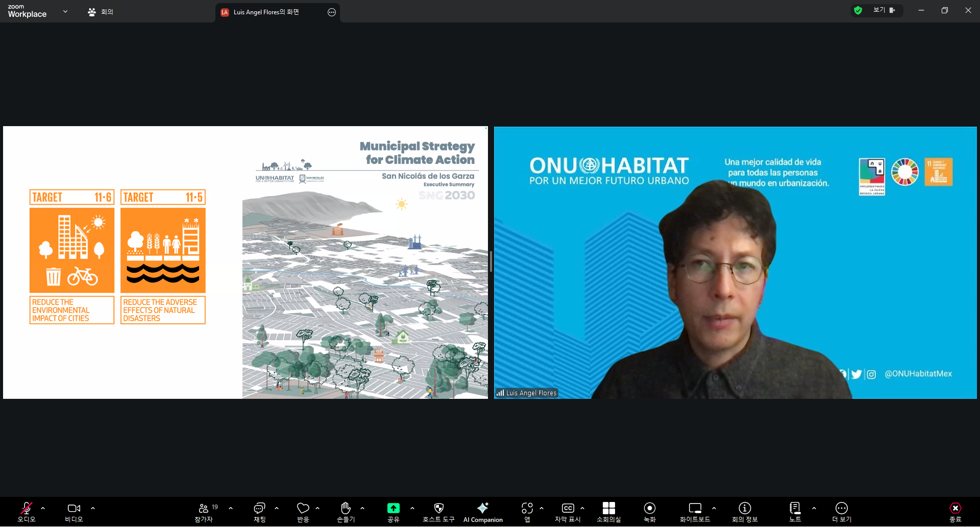Open the notes icon
This screenshot has width=980, height=527.
click(795, 508)
